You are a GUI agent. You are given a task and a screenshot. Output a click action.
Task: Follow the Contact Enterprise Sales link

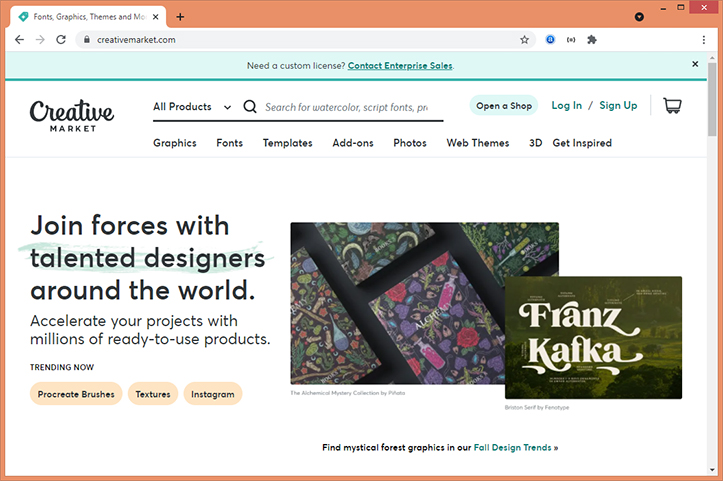400,65
